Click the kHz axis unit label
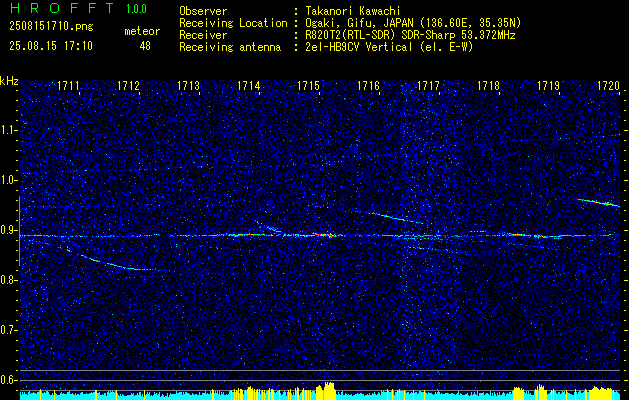This screenshot has width=629, height=400. coord(9,81)
